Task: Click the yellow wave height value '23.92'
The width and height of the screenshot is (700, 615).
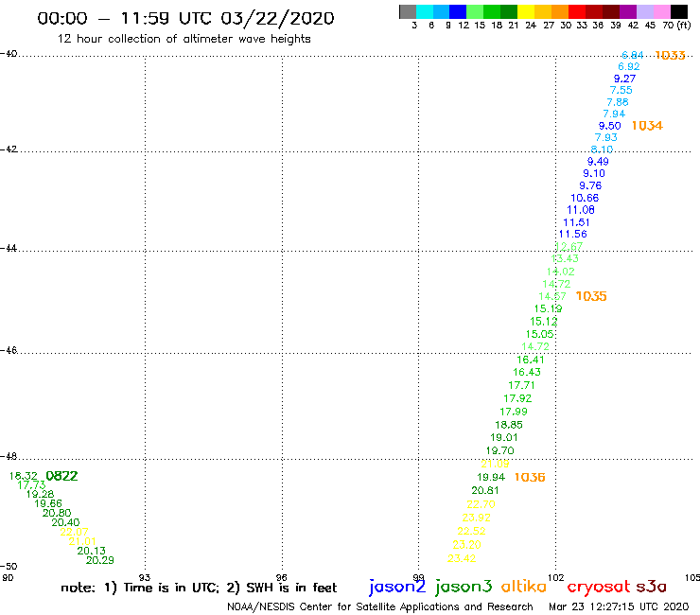Action: 476,518
